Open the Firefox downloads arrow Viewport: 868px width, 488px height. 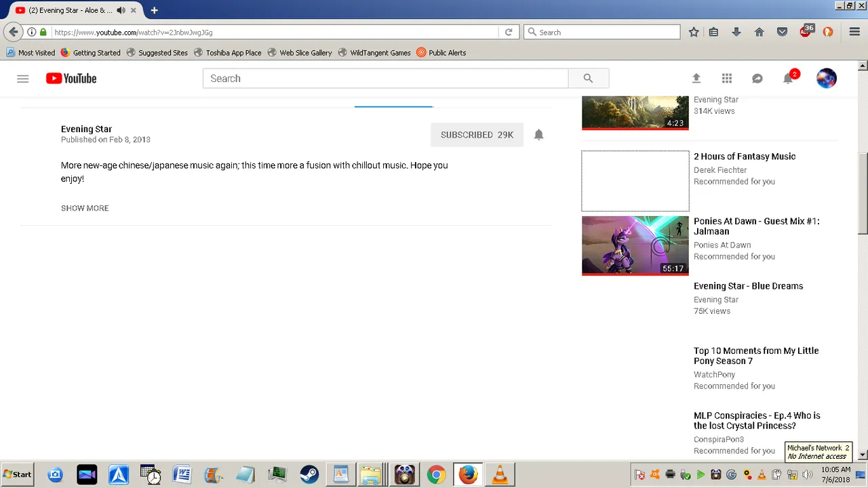(736, 32)
